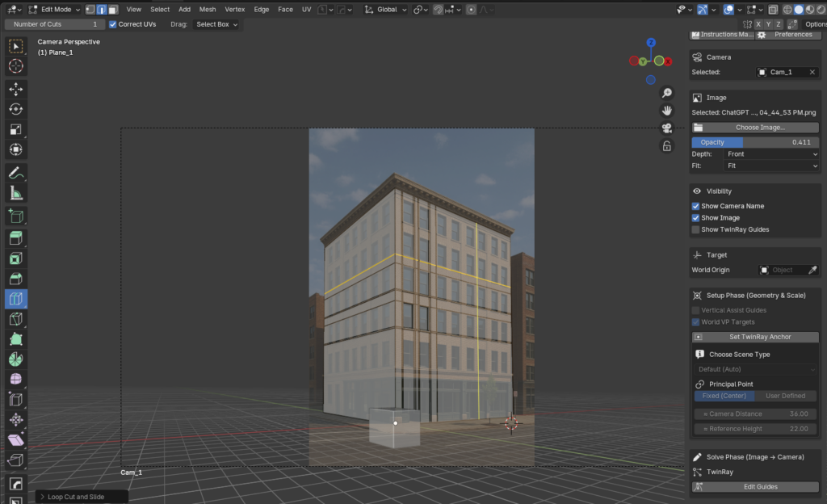Enable Show TwinRay Guides checkbox
This screenshot has height=504, width=827.
pyautogui.click(x=696, y=229)
